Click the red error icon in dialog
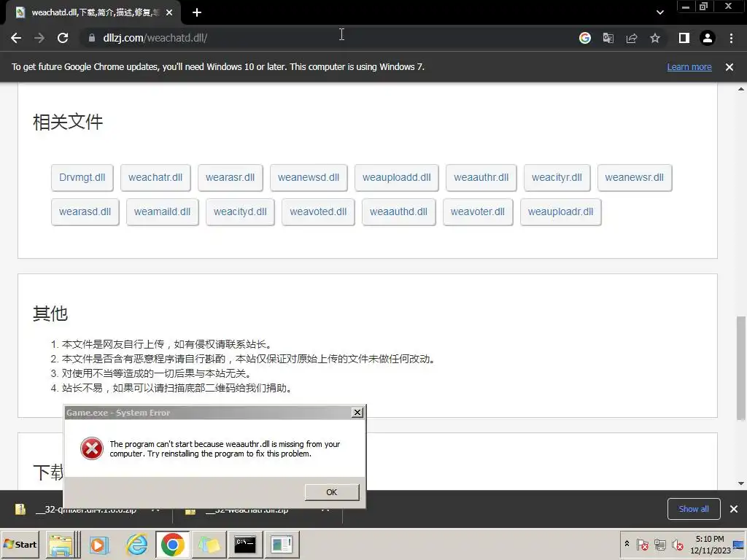Image resolution: width=747 pixels, height=560 pixels. point(91,448)
